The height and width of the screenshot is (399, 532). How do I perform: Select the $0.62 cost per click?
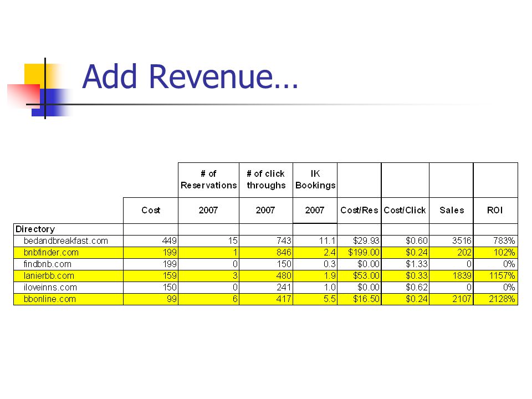click(405, 288)
